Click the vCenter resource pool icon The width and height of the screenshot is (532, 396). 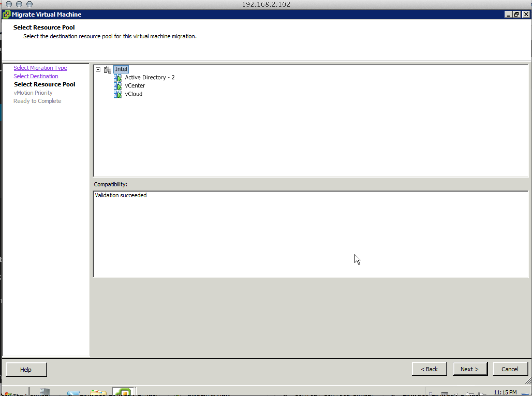(117, 86)
